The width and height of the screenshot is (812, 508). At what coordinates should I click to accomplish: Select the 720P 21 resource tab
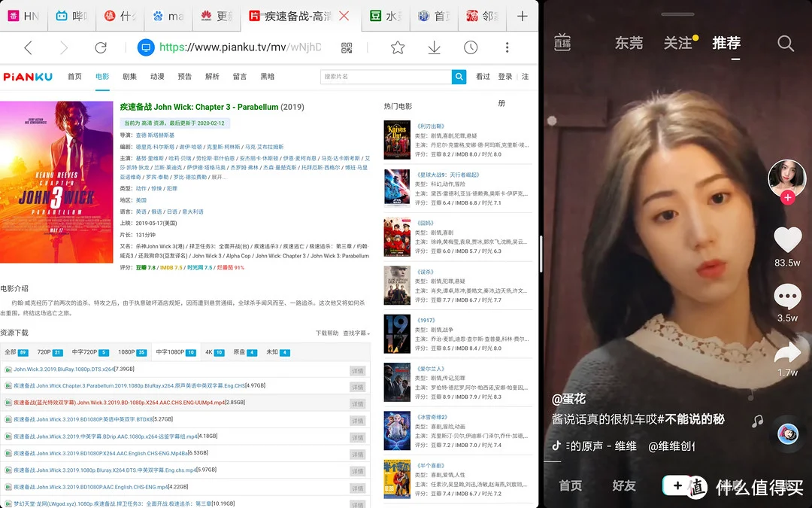(x=50, y=352)
